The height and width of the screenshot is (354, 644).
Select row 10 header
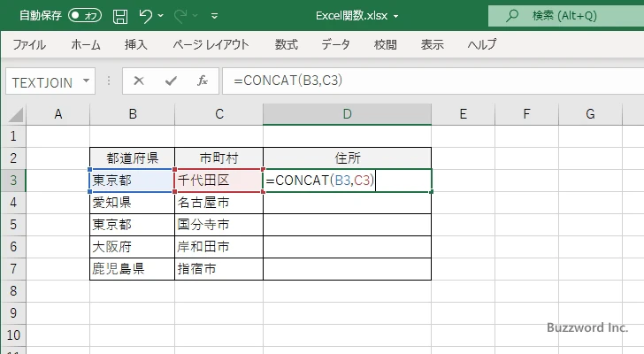(13, 335)
